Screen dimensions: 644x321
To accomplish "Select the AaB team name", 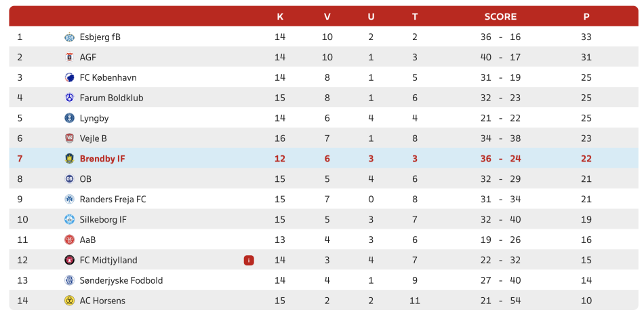I will coord(88,240).
